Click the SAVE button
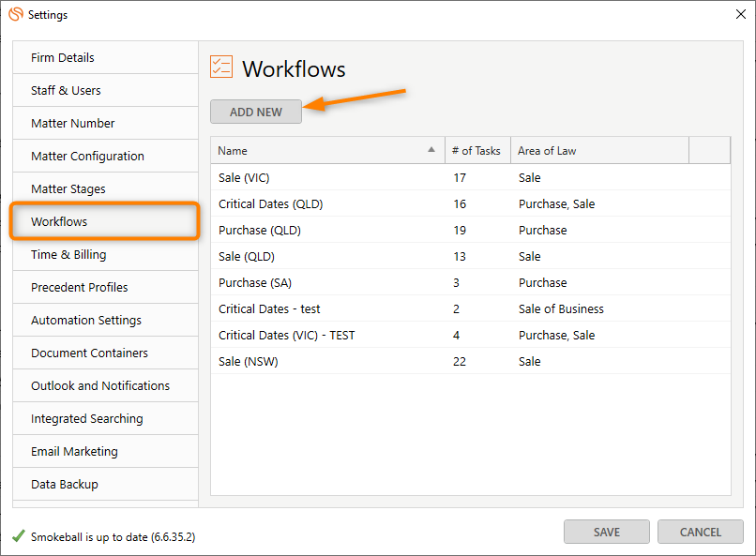 coord(607,532)
